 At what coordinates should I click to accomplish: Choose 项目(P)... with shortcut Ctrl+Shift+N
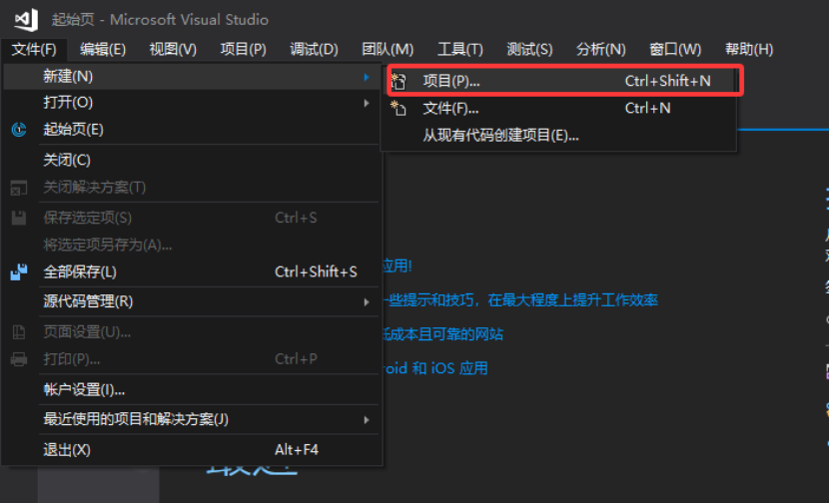click(561, 82)
